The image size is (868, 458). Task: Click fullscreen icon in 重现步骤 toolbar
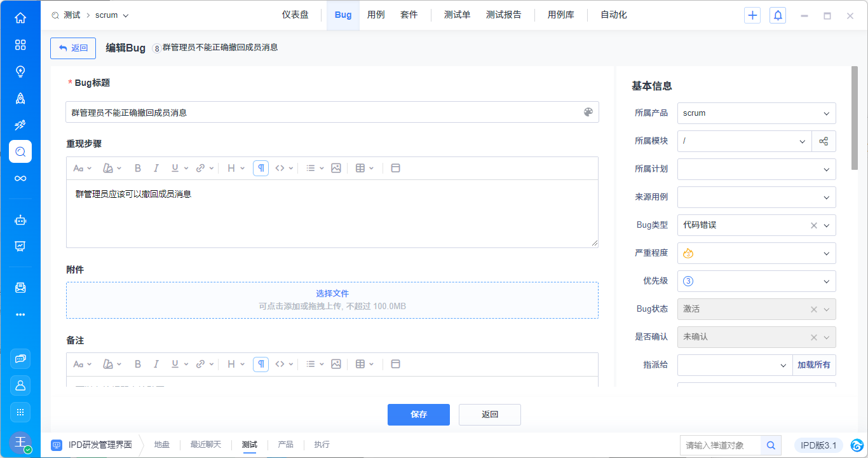(x=395, y=169)
